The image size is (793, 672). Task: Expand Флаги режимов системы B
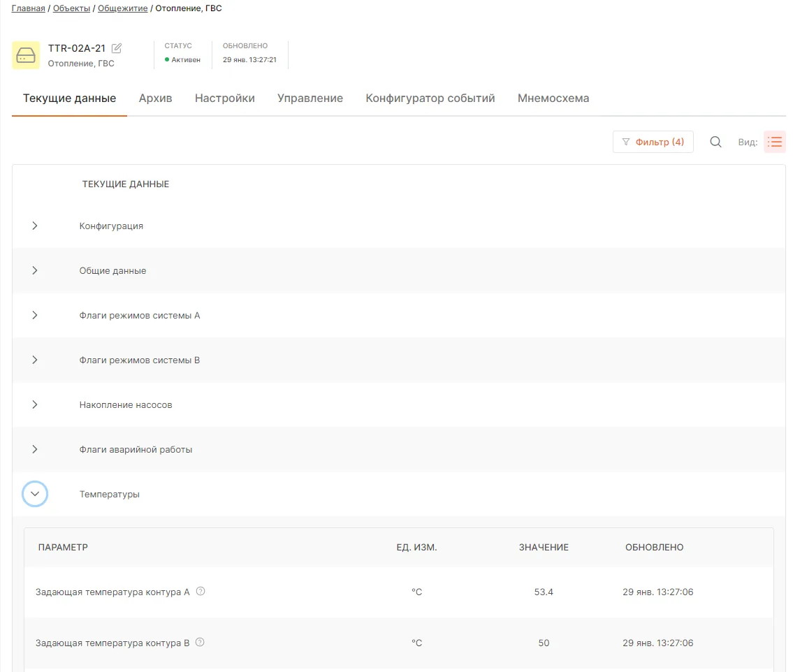(35, 360)
